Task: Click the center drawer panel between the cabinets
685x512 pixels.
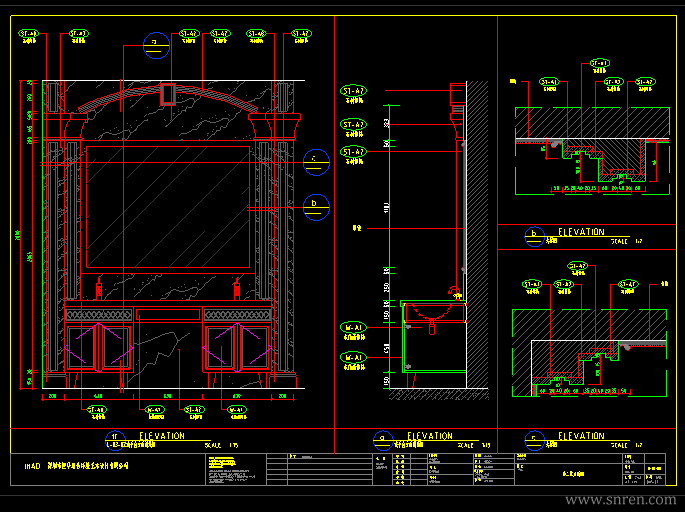Action: (168, 314)
